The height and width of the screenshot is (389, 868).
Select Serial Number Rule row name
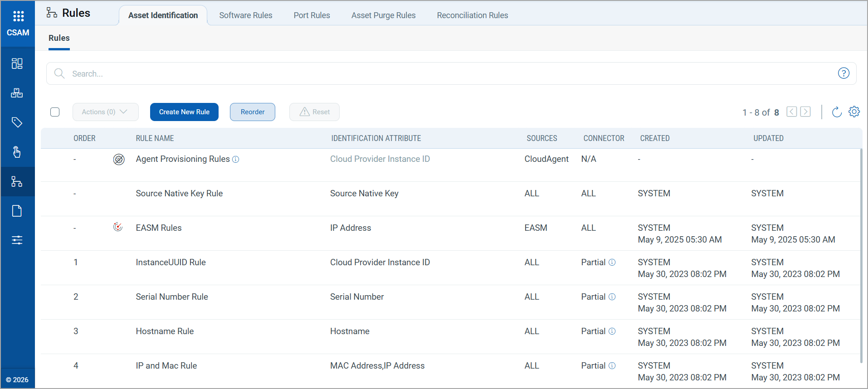pos(172,297)
